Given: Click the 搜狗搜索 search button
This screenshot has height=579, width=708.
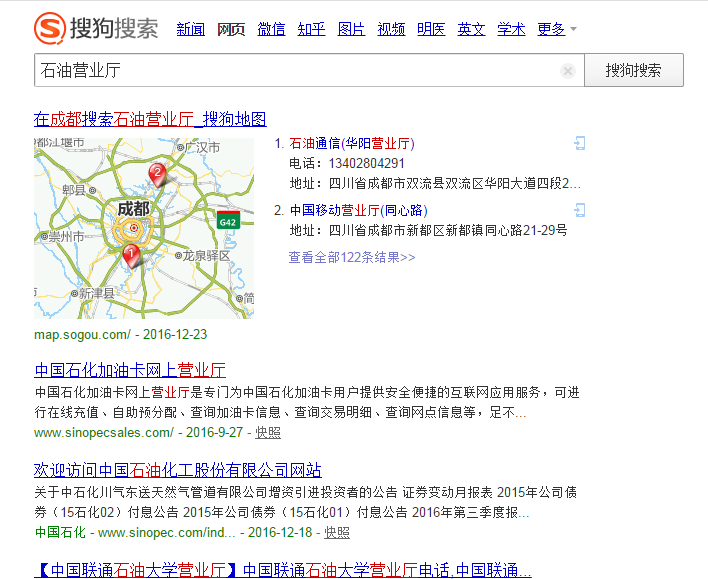Looking at the screenshot, I should 633,70.
